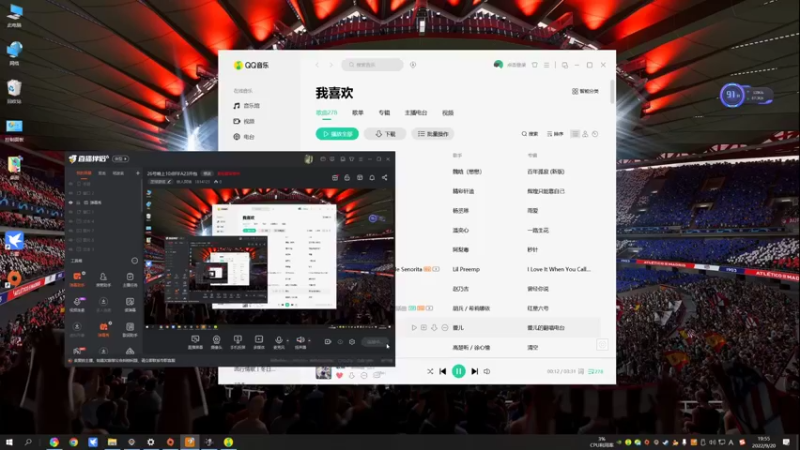
Task: Switch to the 主播电台 tab
Action: click(416, 113)
